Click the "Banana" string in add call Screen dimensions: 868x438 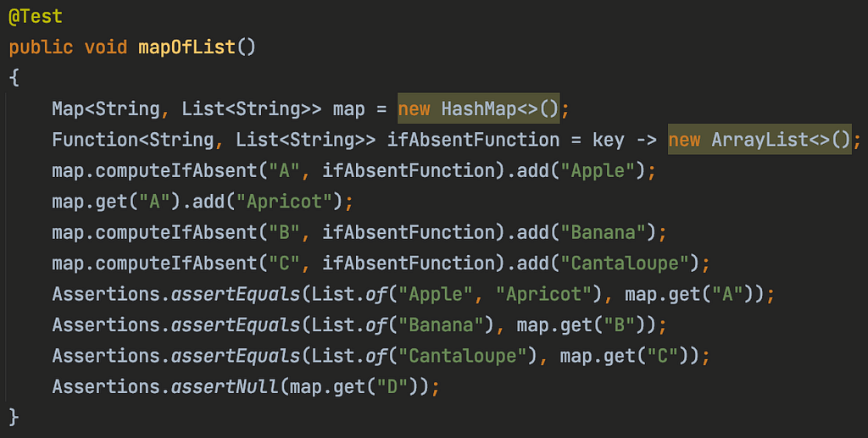tap(603, 232)
